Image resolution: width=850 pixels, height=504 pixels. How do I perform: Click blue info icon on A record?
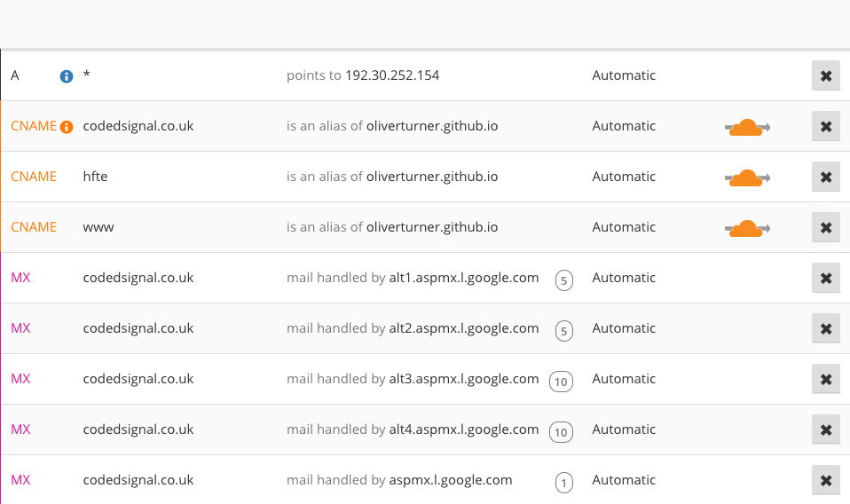coord(67,76)
